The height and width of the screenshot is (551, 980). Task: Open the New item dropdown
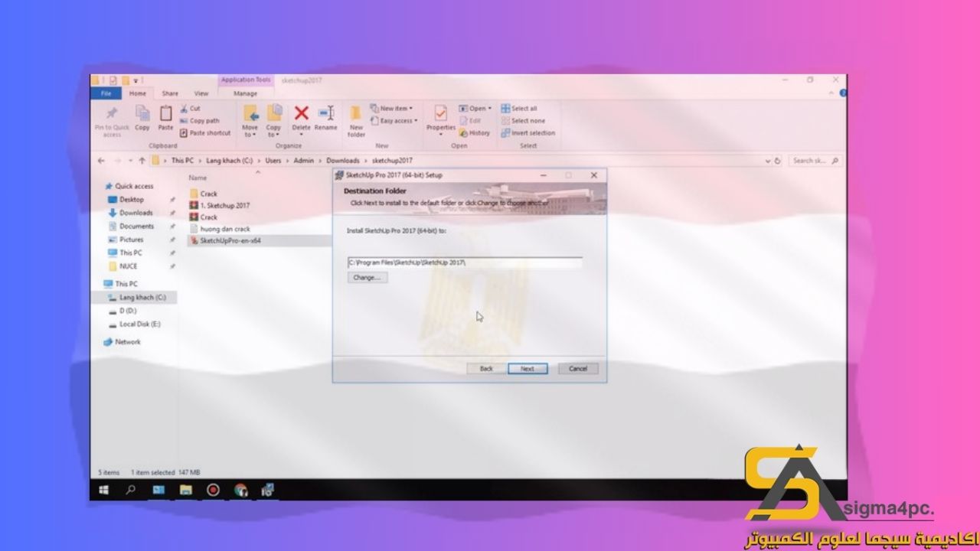391,109
